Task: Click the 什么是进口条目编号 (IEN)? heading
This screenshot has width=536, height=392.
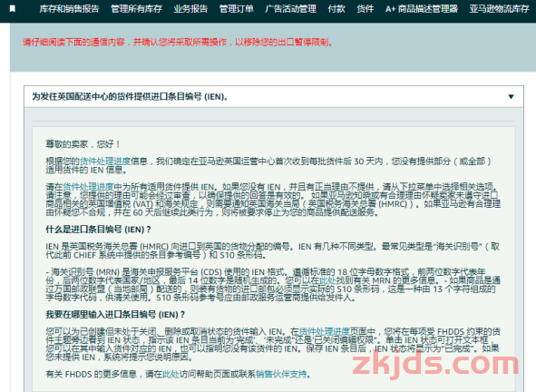Action: (99, 230)
